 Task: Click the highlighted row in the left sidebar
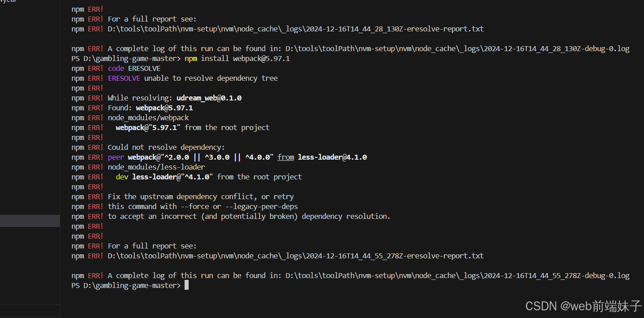(30, 221)
